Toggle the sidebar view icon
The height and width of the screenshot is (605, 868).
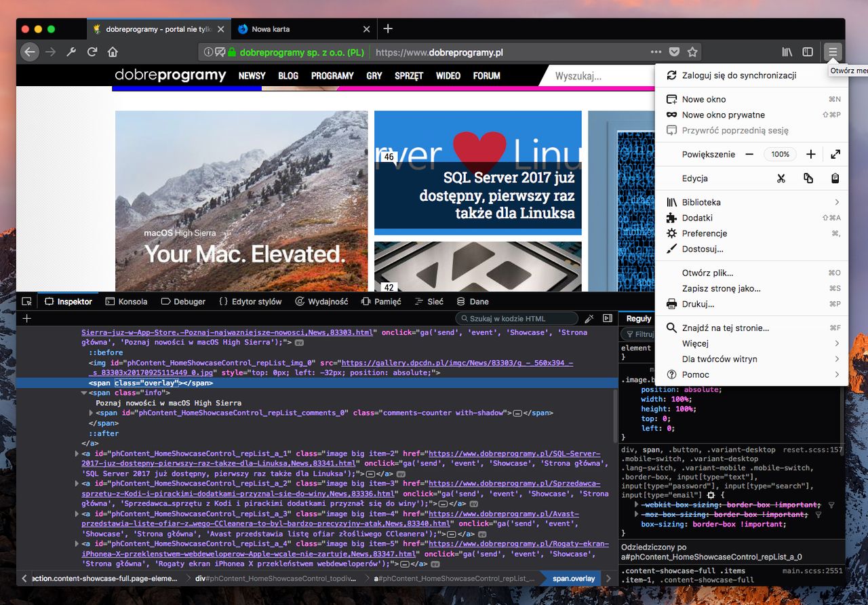808,52
